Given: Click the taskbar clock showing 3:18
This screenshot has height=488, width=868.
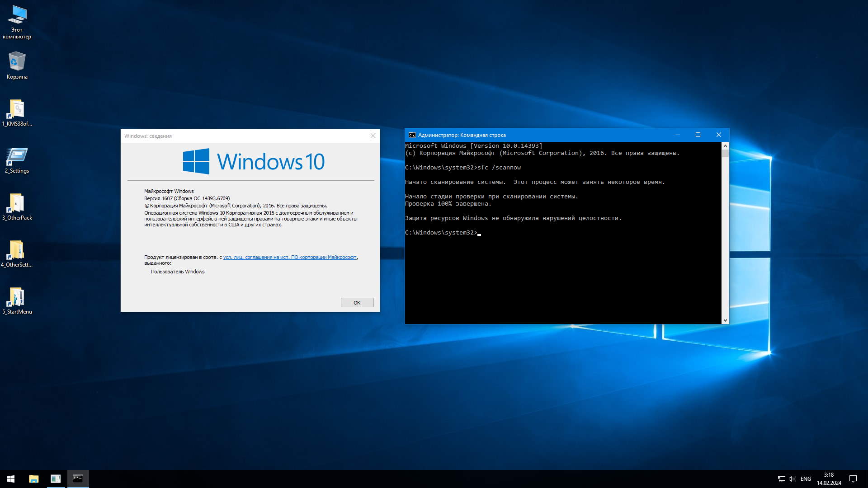Looking at the screenshot, I should 829,479.
